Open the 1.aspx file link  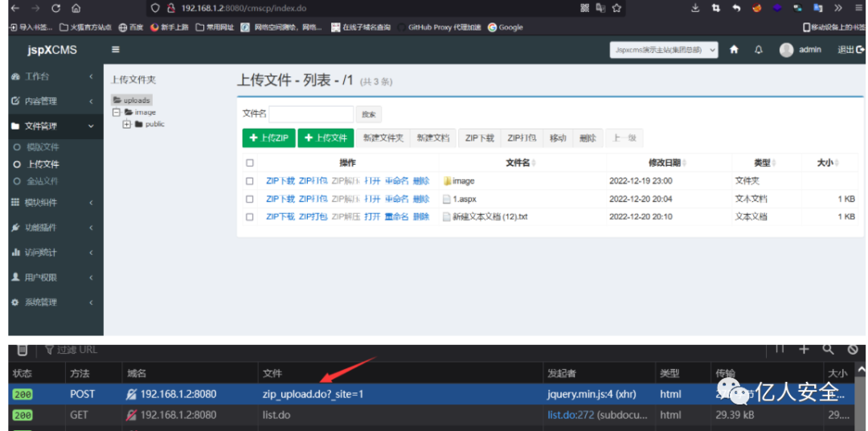pyautogui.click(x=465, y=199)
